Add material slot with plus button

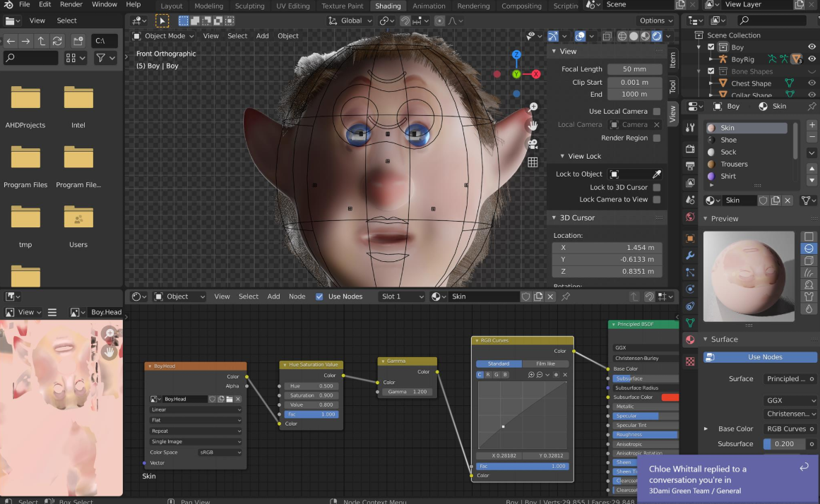(812, 125)
